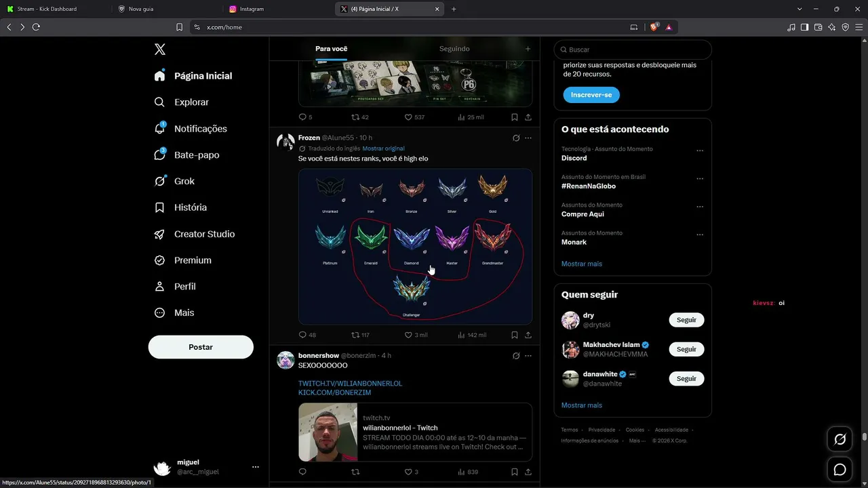Bookmark Frozen's high elo post

[x=515, y=335]
